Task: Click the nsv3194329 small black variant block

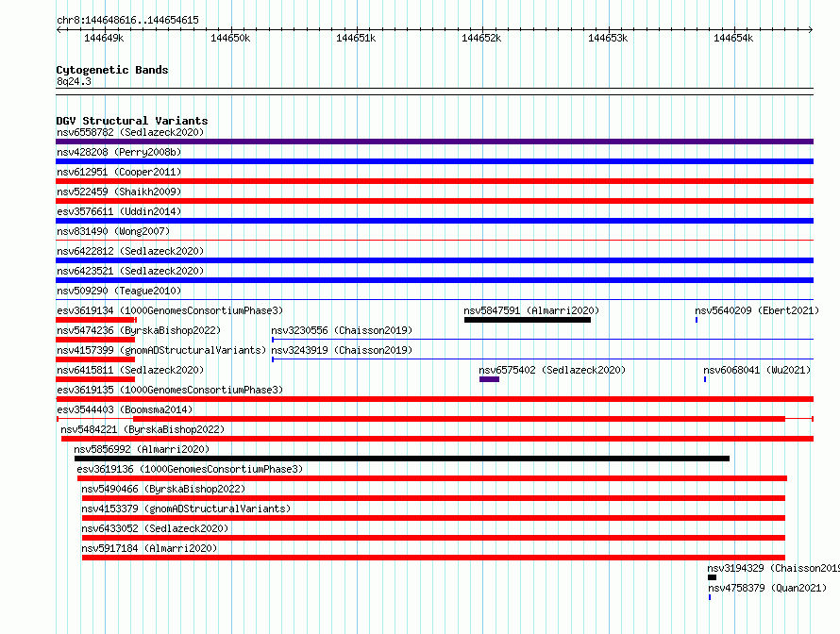Action: (712, 577)
